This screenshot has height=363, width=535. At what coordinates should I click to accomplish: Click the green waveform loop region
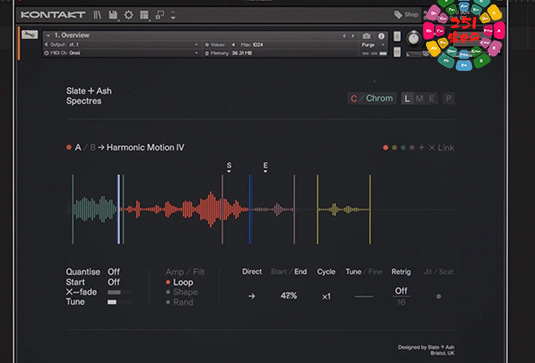pyautogui.click(x=95, y=209)
